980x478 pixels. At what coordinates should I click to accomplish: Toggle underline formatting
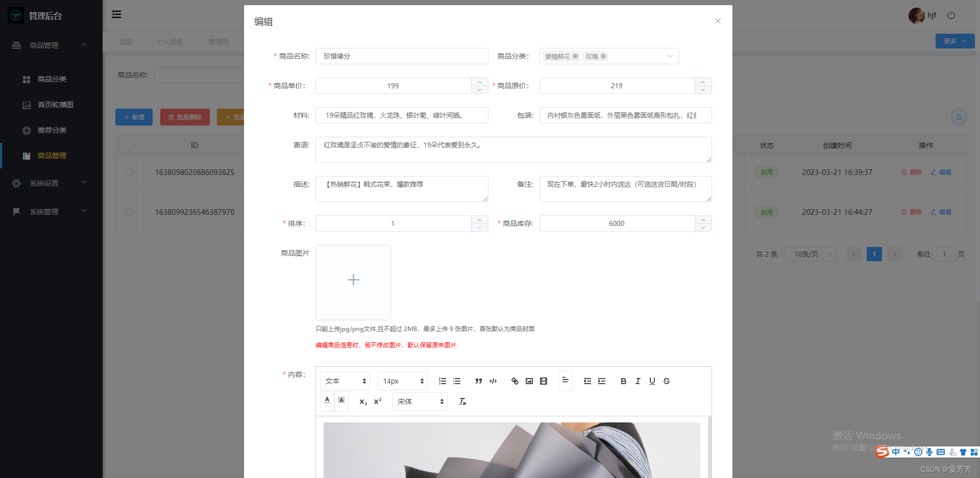652,381
